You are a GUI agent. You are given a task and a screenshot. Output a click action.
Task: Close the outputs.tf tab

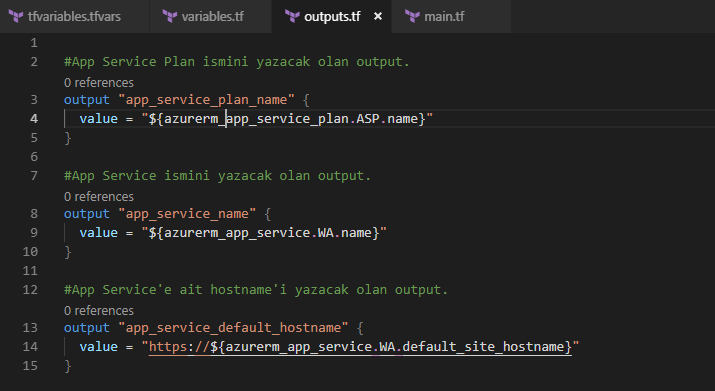(378, 16)
